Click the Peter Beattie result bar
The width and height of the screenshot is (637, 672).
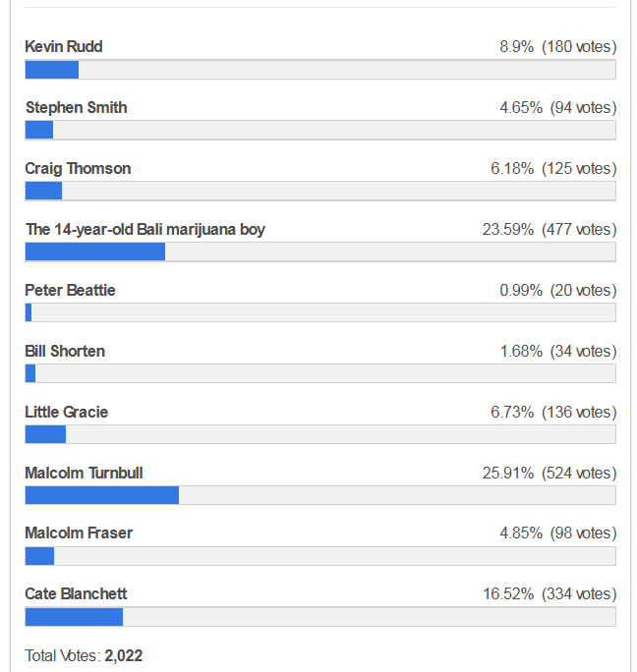(x=319, y=313)
